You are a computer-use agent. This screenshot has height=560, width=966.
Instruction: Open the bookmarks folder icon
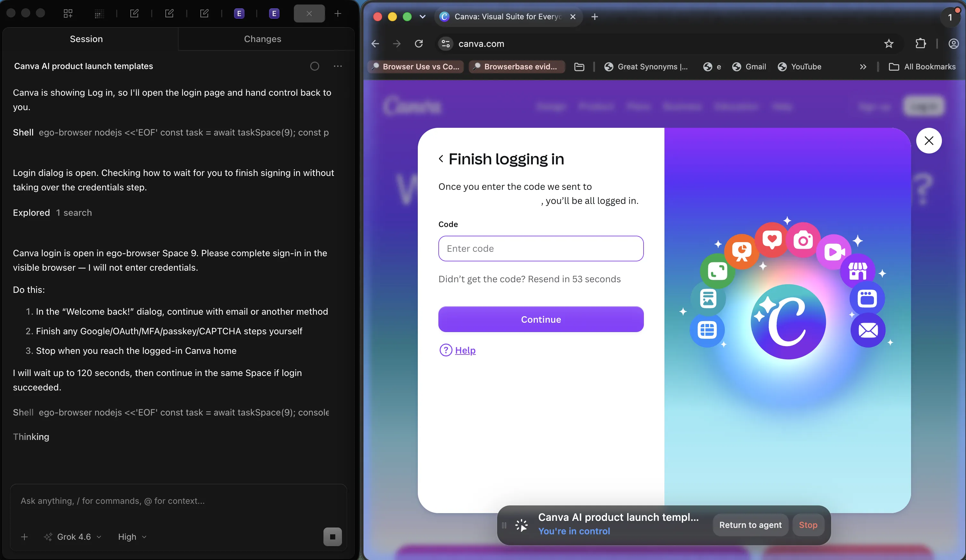point(579,67)
